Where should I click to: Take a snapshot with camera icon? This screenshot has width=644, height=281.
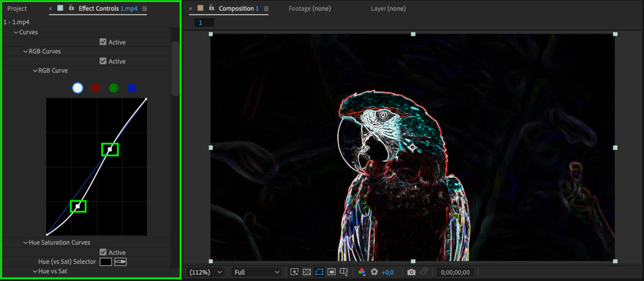coord(411,272)
